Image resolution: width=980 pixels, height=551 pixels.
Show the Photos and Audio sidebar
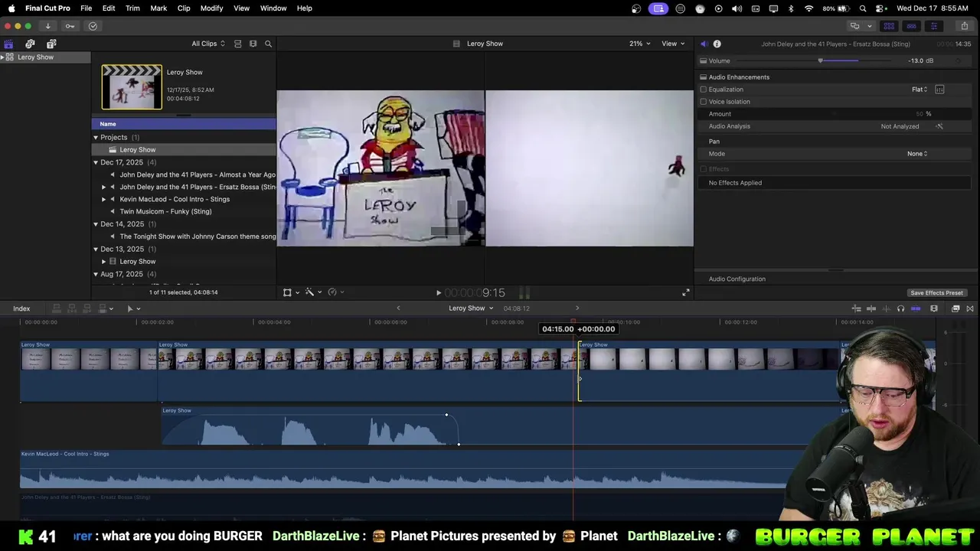point(30,44)
